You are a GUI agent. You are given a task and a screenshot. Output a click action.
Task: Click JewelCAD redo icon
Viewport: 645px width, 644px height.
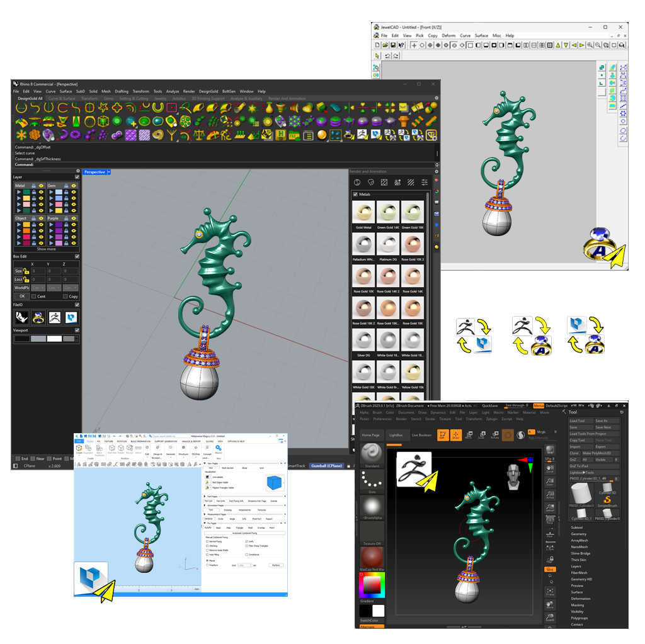point(396,55)
